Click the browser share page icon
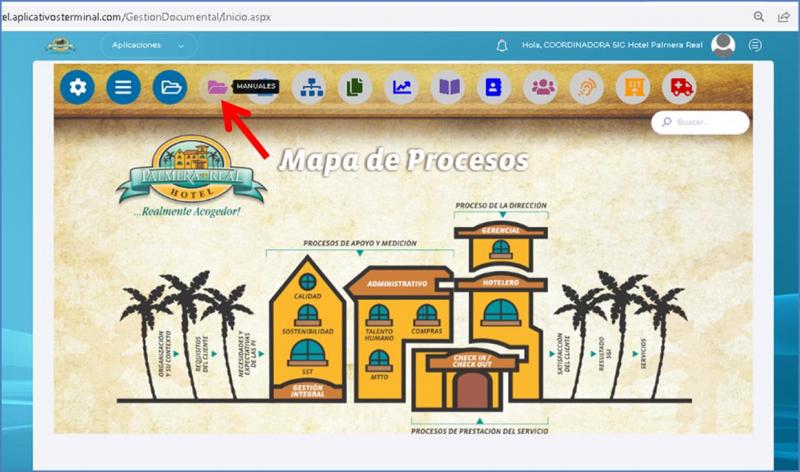 pyautogui.click(x=784, y=16)
